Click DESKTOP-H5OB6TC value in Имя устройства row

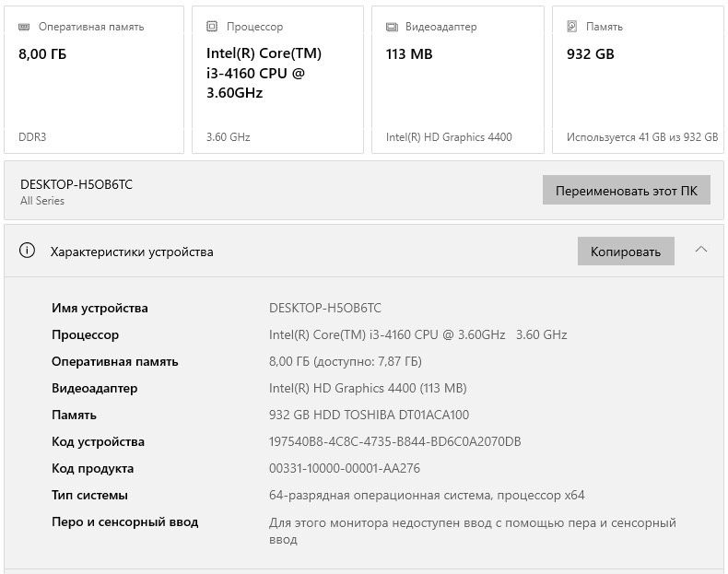click(325, 308)
